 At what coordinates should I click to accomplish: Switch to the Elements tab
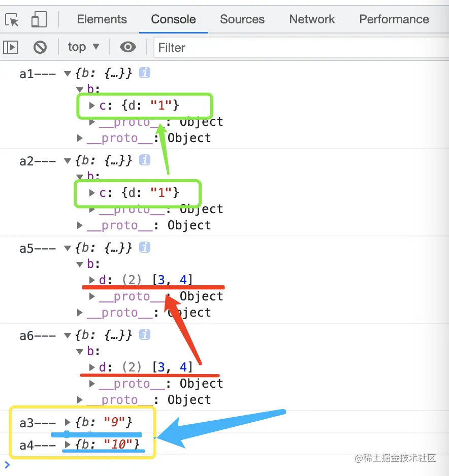(102, 19)
